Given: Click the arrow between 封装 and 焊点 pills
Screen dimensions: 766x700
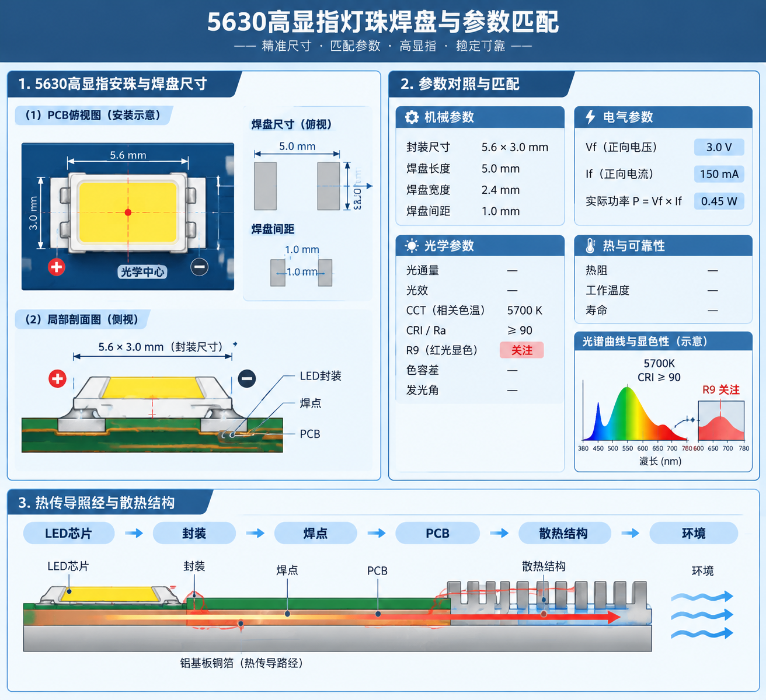Looking at the screenshot, I should (255, 533).
